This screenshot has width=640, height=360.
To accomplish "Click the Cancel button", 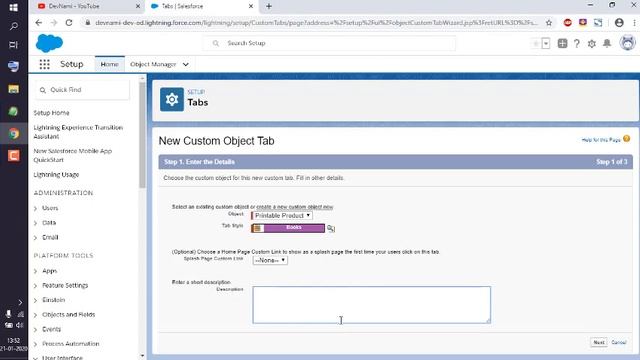I will coord(619,342).
